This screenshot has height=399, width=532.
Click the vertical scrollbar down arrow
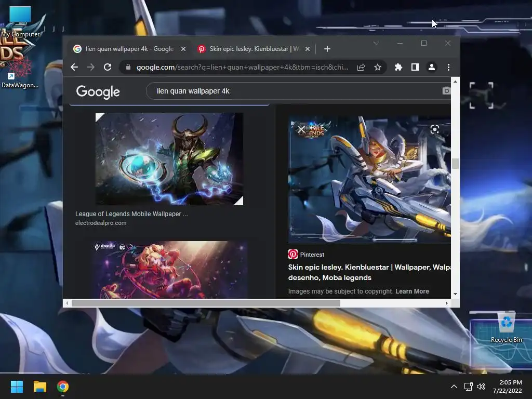[455, 294]
